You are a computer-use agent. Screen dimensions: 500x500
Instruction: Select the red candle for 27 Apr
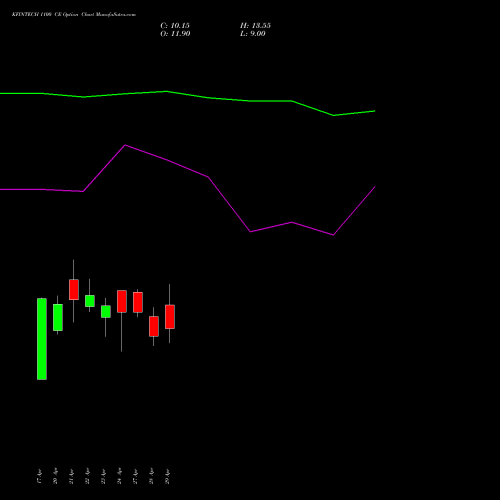point(138,302)
